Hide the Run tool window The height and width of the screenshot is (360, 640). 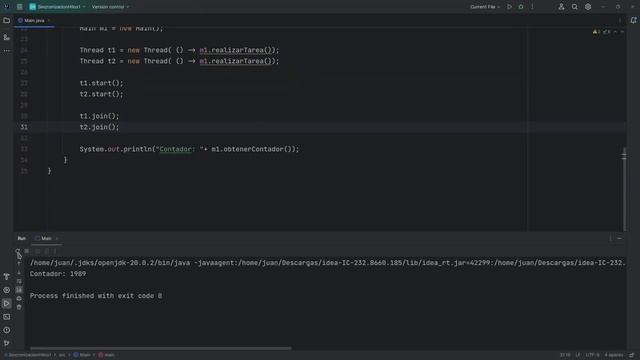(620, 238)
